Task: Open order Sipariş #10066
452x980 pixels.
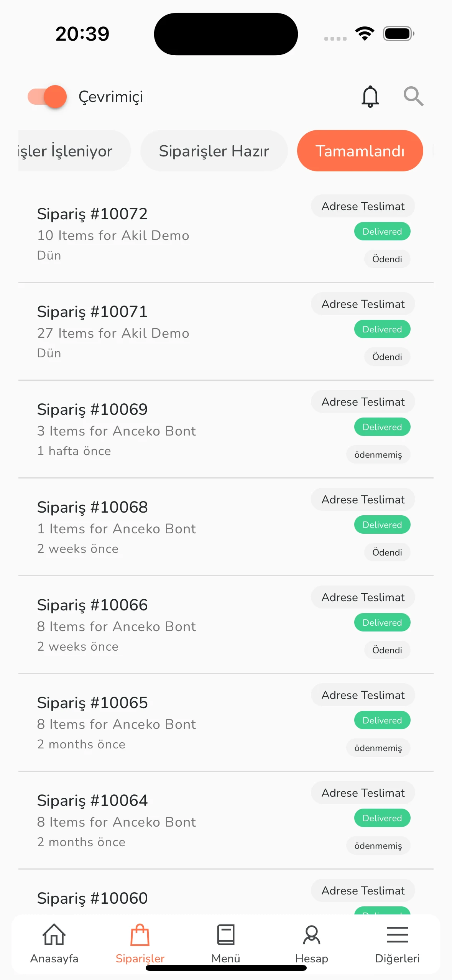Action: click(226, 625)
